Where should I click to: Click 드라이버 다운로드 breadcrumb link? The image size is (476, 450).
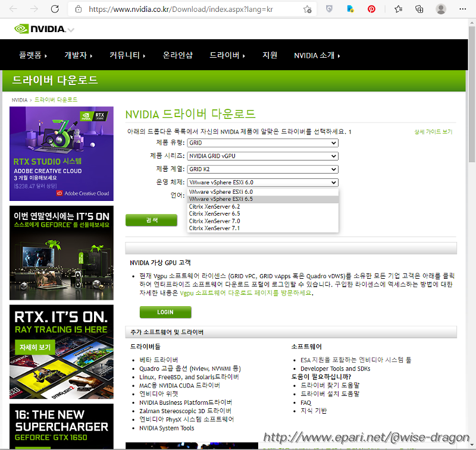point(56,100)
